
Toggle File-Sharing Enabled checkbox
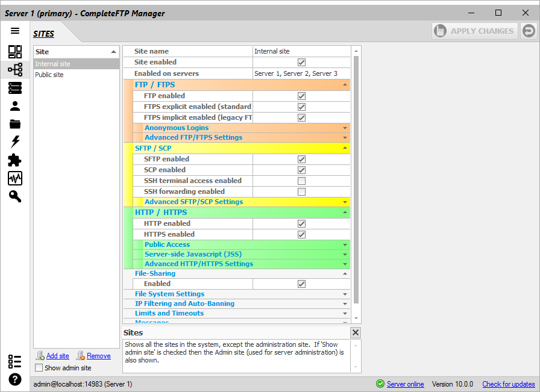point(301,284)
